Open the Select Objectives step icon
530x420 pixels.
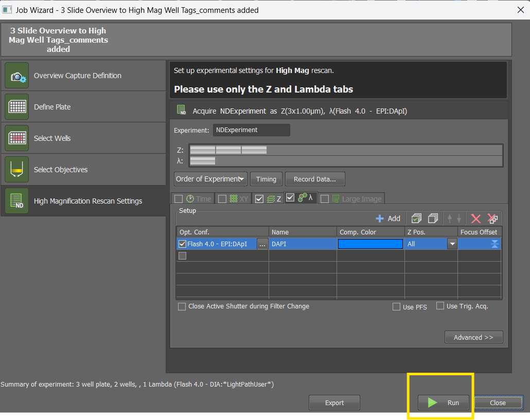pos(16,170)
